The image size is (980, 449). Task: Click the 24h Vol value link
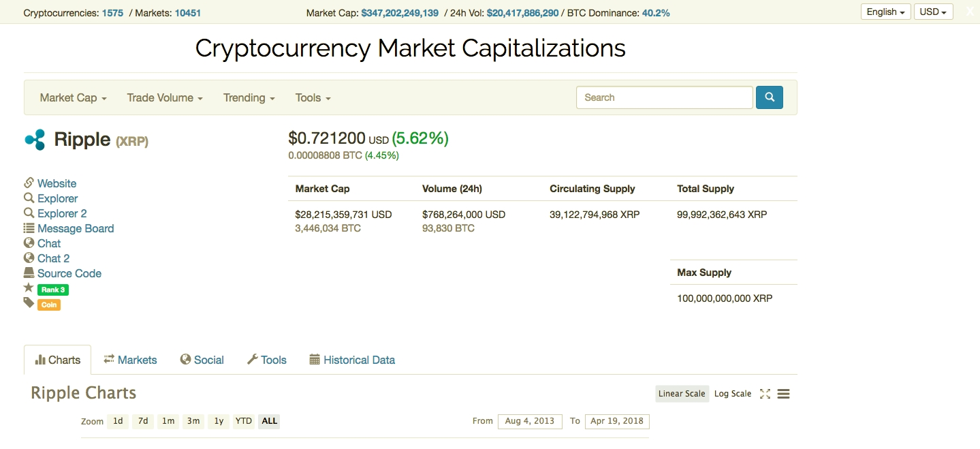523,13
